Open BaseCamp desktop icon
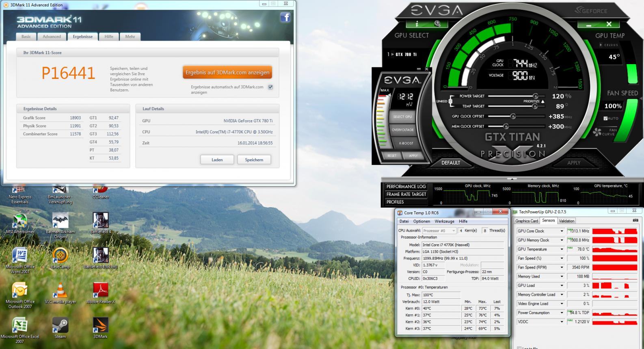Viewport: 644px width, 349px height. click(x=60, y=259)
